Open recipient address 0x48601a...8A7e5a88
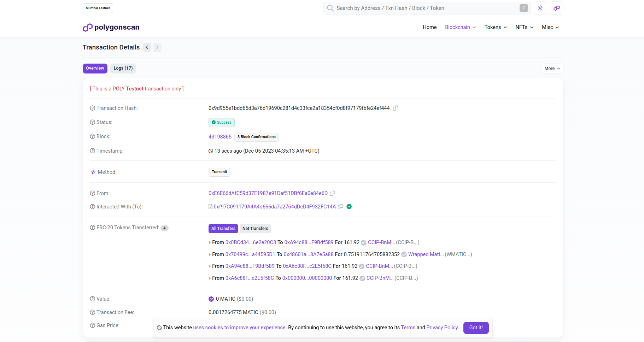 click(x=309, y=254)
